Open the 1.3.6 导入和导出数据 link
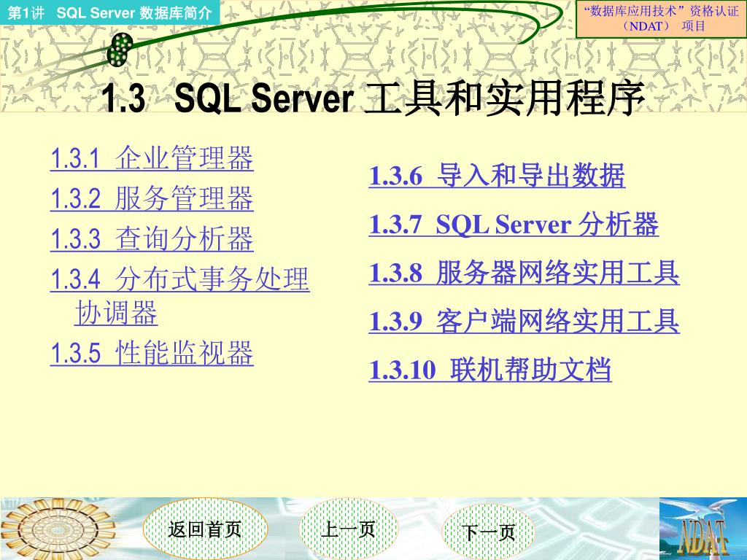Image resolution: width=747 pixels, height=560 pixels. pyautogui.click(x=497, y=175)
